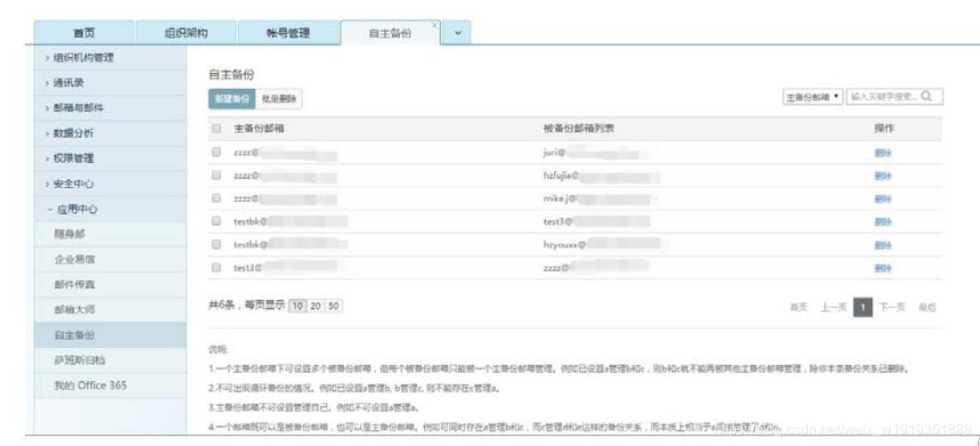This screenshot has height=446, width=980.
Task: Delete the juri@ backup row
Action: click(884, 152)
